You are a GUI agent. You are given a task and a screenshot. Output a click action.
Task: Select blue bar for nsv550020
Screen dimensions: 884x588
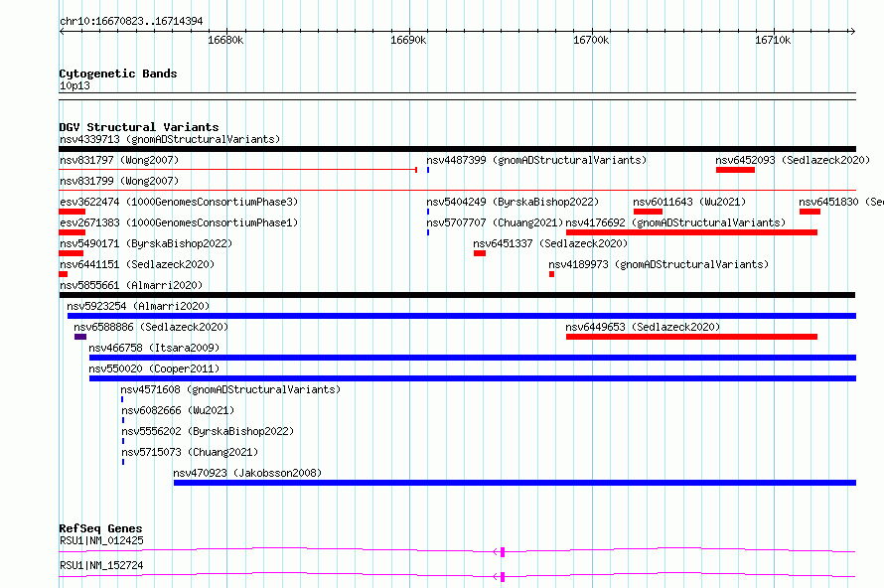pyautogui.click(x=473, y=378)
